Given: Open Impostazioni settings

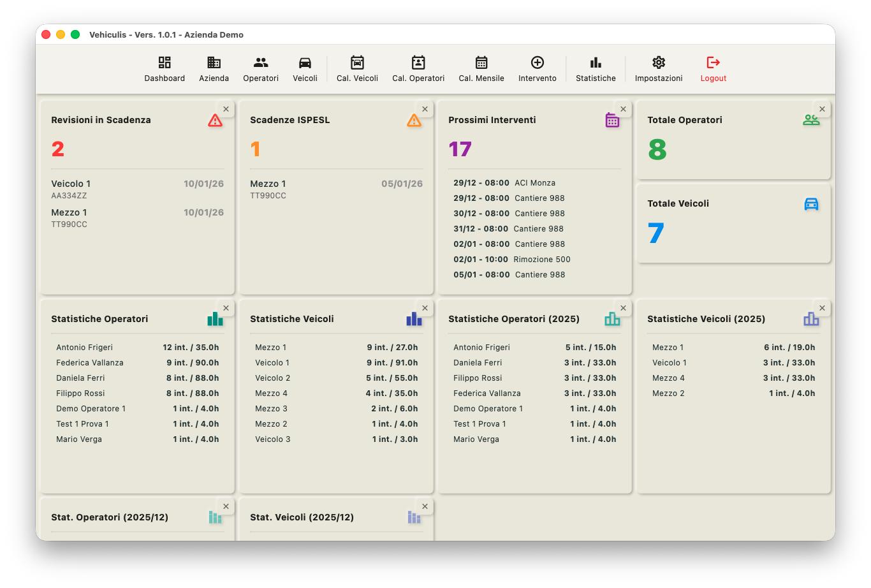Looking at the screenshot, I should 659,69.
